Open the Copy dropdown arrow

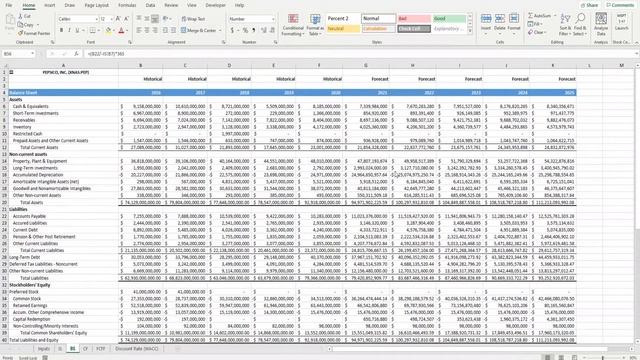click(38, 24)
